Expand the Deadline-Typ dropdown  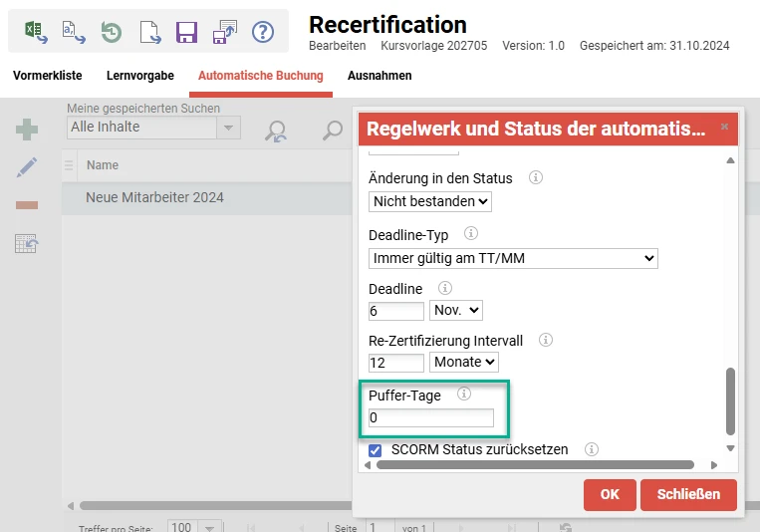click(513, 258)
